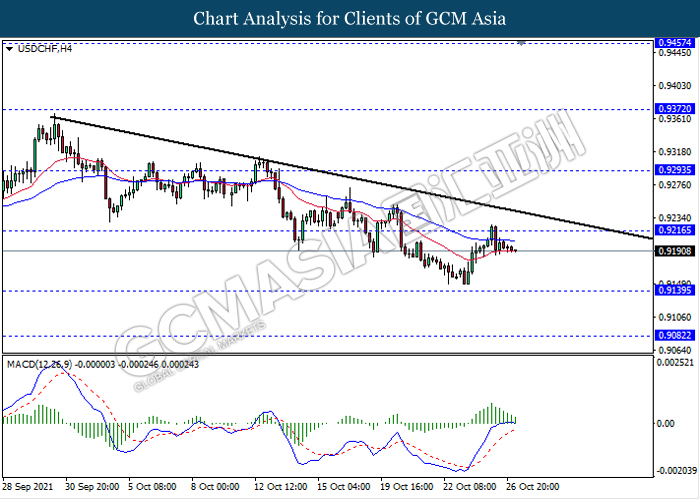
Task: Click the 0.94450 price axis value
Action: (x=675, y=53)
